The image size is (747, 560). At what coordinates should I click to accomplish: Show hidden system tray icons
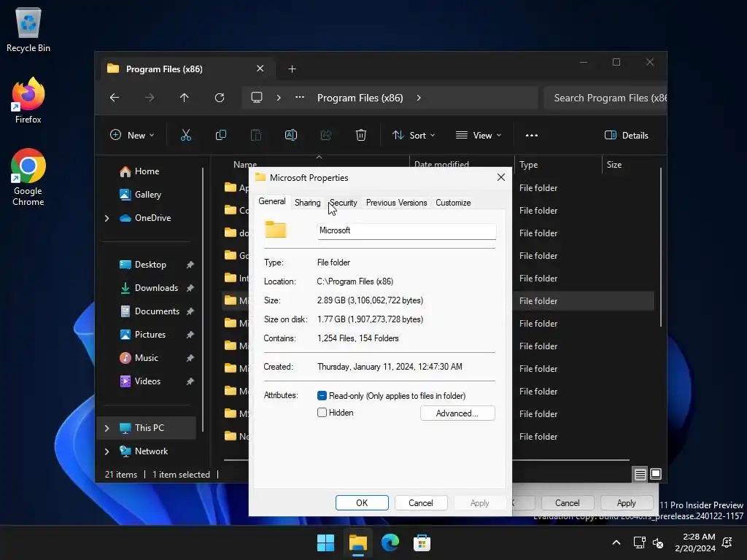(x=616, y=542)
